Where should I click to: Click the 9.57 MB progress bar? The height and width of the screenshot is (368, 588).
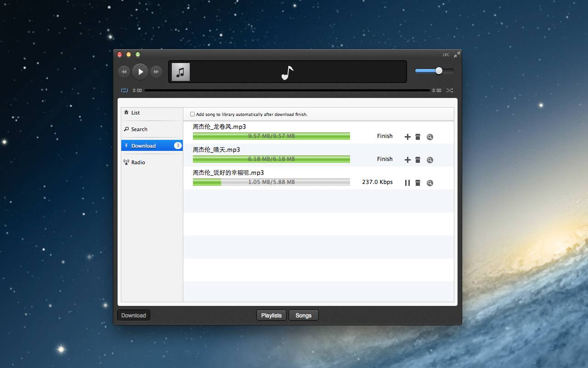point(271,136)
